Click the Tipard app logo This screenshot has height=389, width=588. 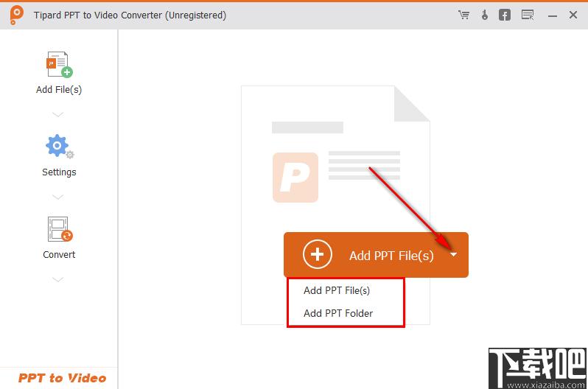click(16, 15)
